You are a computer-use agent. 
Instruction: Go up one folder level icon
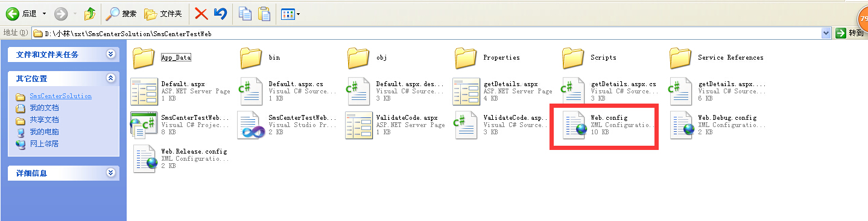89,13
